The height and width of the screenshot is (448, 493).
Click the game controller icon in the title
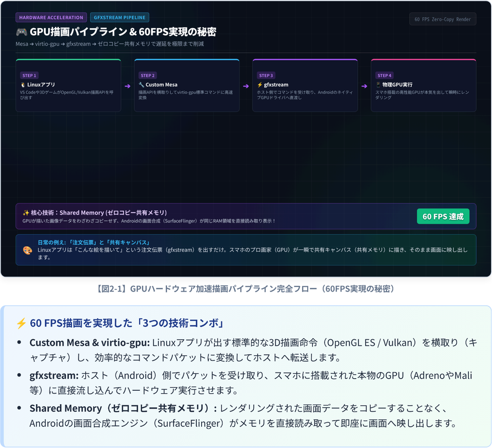coord(21,32)
